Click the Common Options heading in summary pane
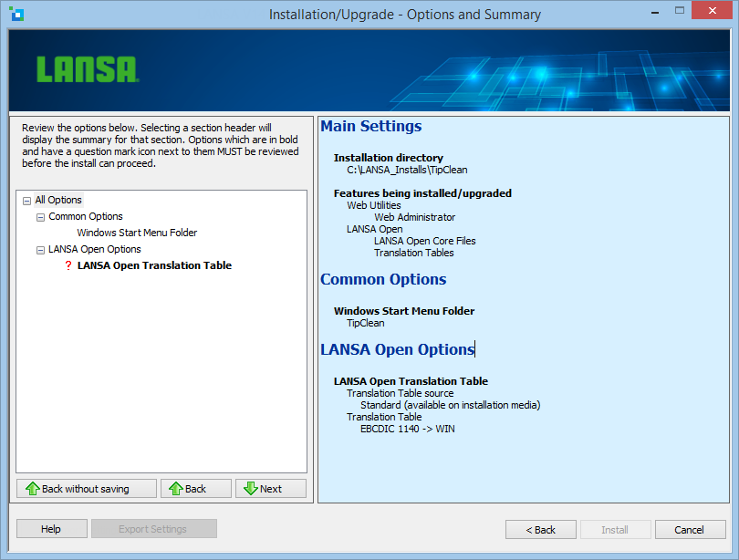Viewport: 739px width, 560px height. pos(383,279)
